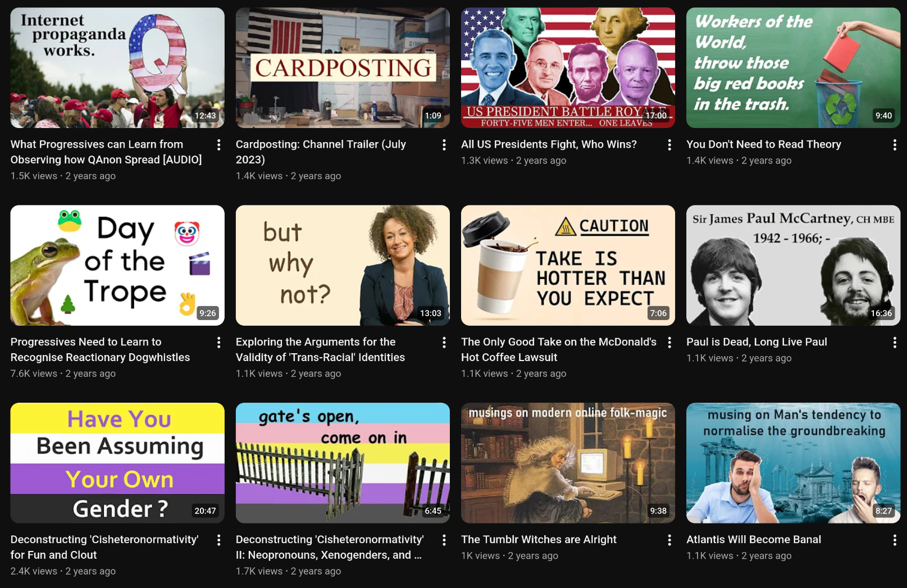907x588 pixels.
Task: Play the US President Battle Royale thumbnail
Action: point(568,67)
